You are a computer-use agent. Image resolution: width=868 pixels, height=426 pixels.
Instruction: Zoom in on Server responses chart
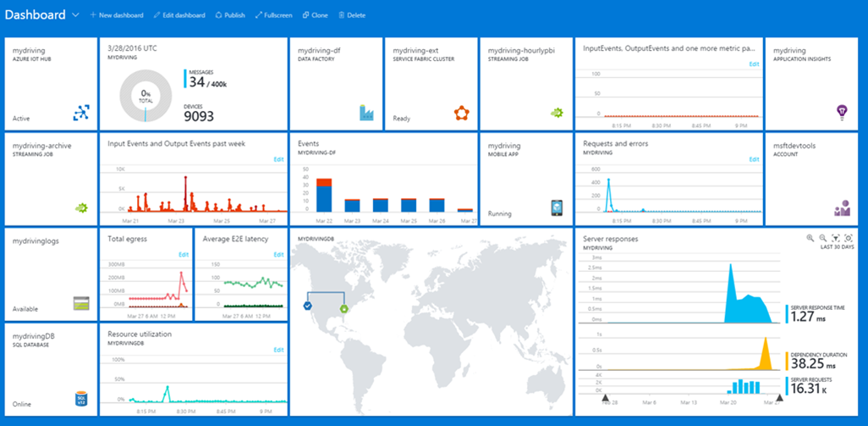pos(810,239)
